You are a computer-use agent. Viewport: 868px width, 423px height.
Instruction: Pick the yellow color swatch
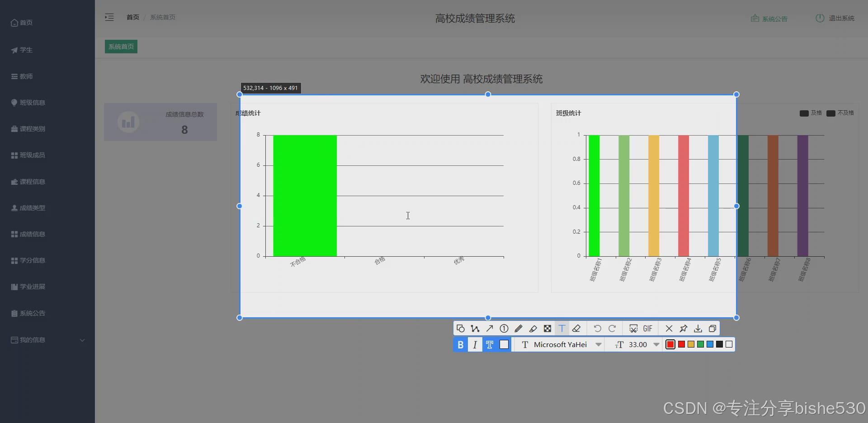(x=691, y=344)
